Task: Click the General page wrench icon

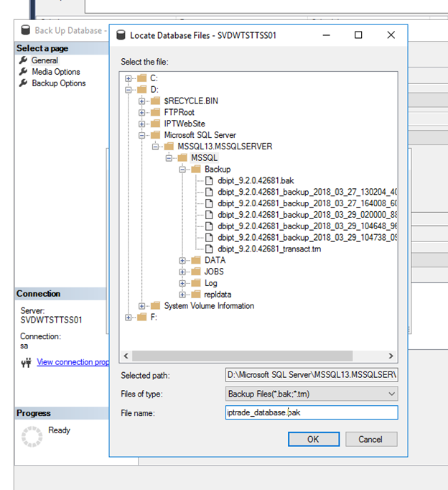Action: (x=23, y=60)
